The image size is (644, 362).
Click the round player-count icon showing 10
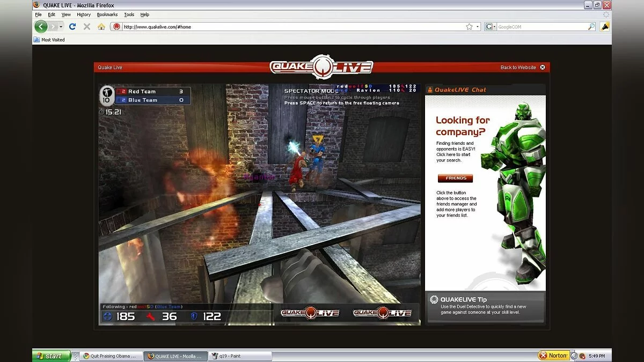pyautogui.click(x=107, y=95)
